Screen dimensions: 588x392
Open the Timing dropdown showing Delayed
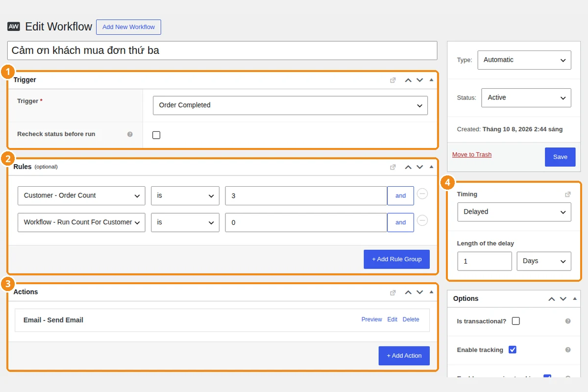coord(514,212)
